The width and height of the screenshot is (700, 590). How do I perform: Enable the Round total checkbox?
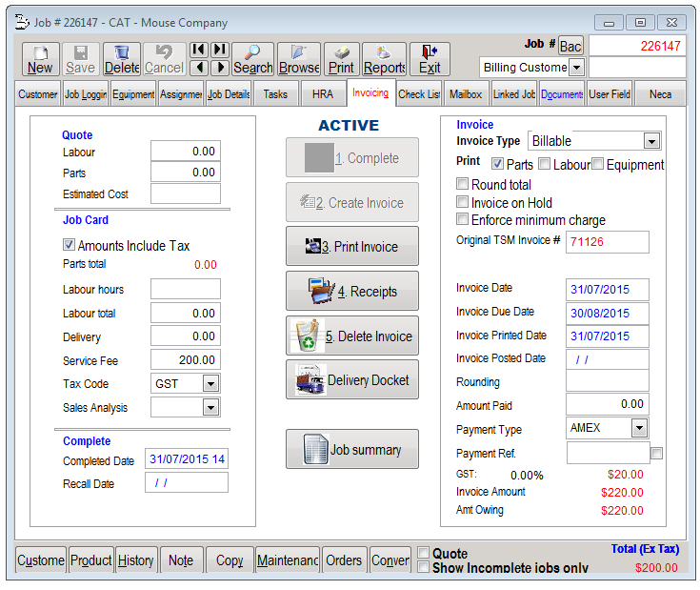pos(463,185)
